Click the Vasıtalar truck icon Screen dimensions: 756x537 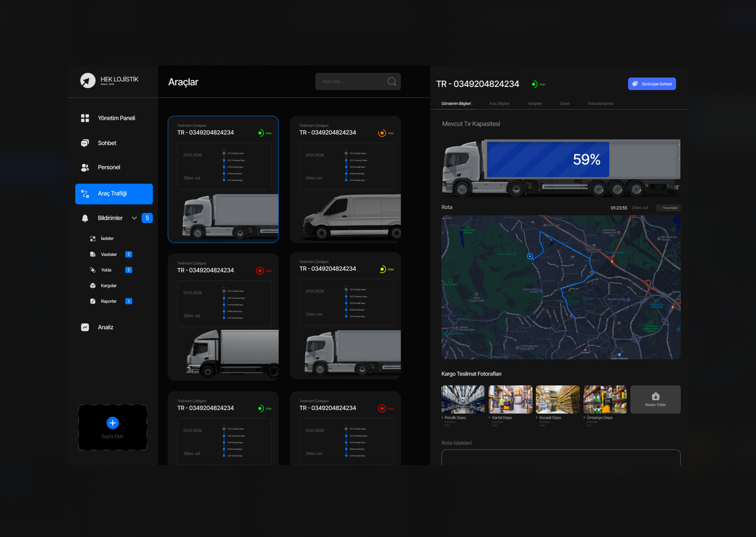(x=93, y=255)
